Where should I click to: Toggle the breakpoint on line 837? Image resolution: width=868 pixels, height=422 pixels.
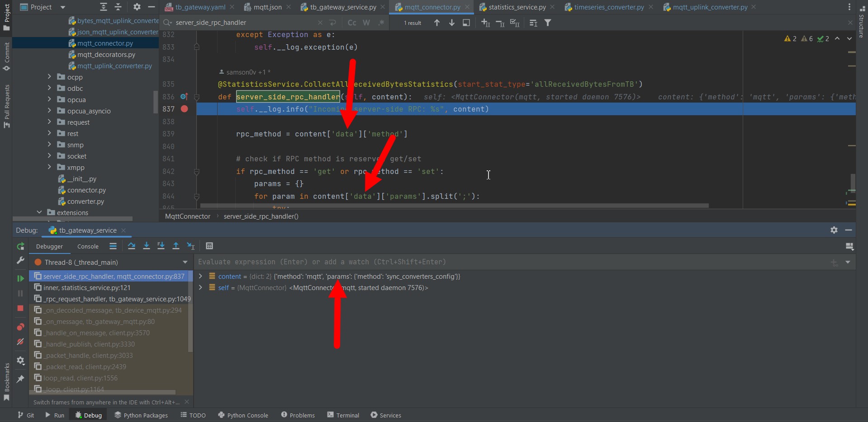[x=184, y=109]
